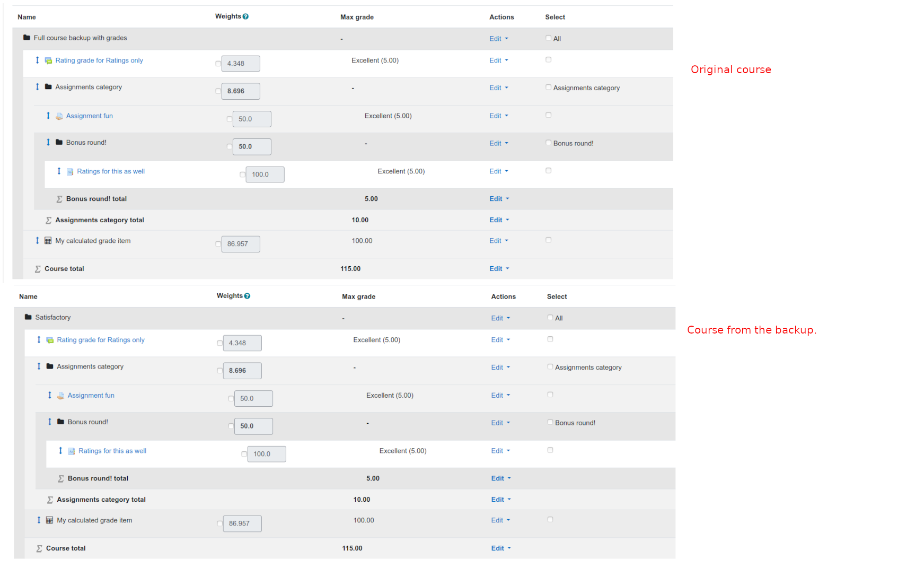Select 'Max grade' header in original course table
This screenshot has height=568, width=924.
pos(357,17)
